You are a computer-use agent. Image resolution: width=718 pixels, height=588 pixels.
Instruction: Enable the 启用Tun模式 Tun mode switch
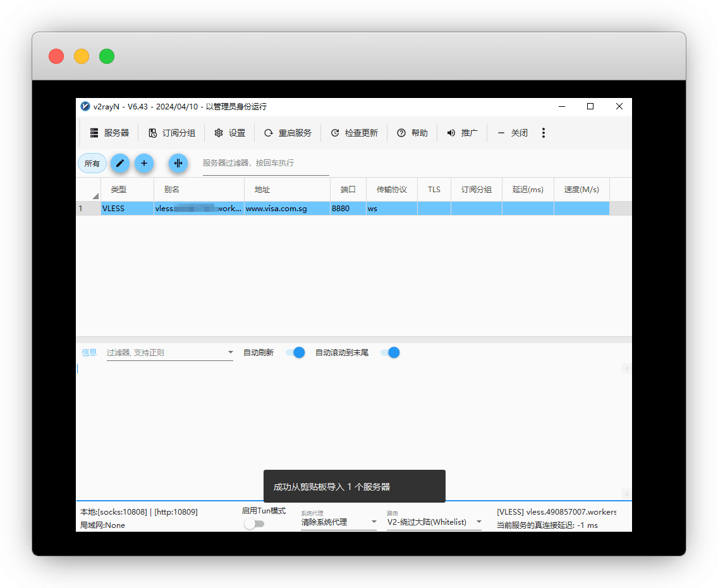point(254,524)
